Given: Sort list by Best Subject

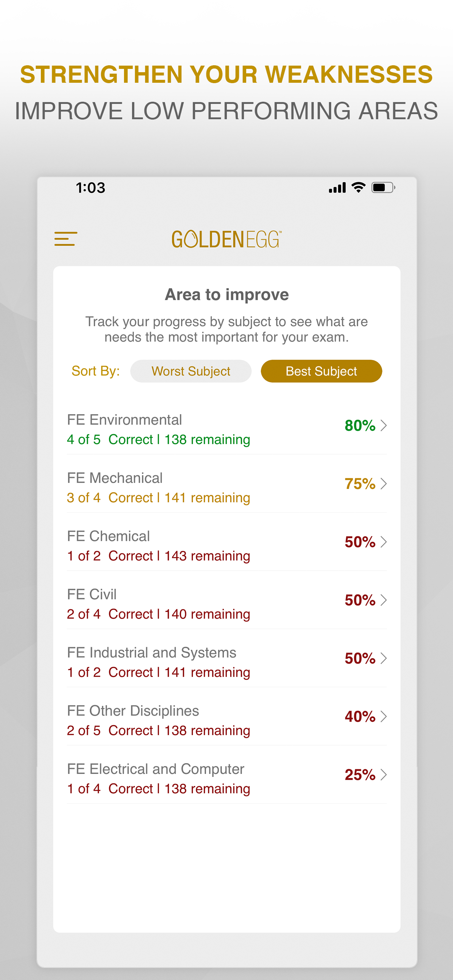Looking at the screenshot, I should click(321, 371).
